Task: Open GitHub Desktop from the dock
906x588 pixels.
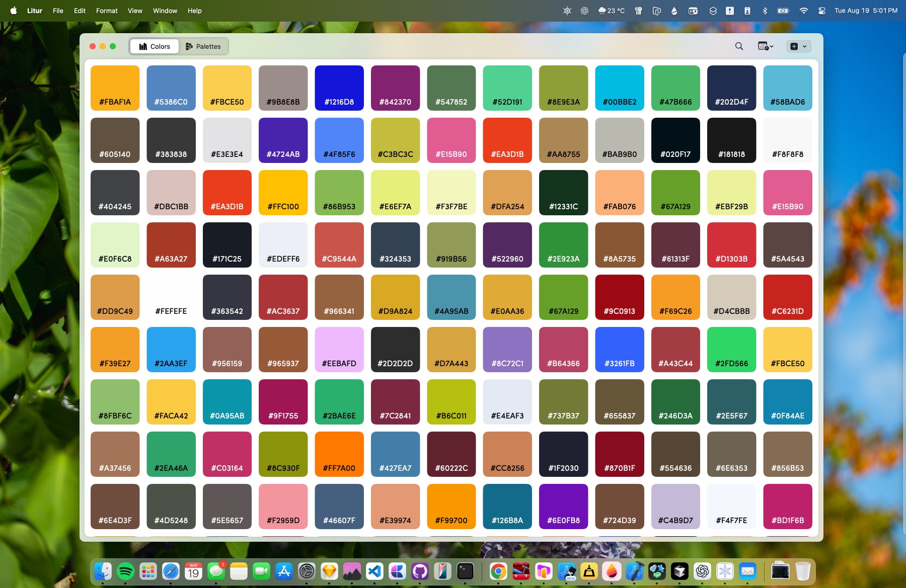Action: [420, 571]
